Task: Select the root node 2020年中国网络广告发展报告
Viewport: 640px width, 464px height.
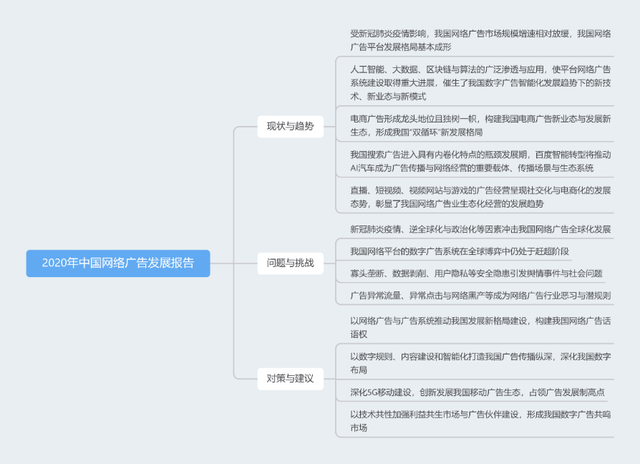Action: 118,263
